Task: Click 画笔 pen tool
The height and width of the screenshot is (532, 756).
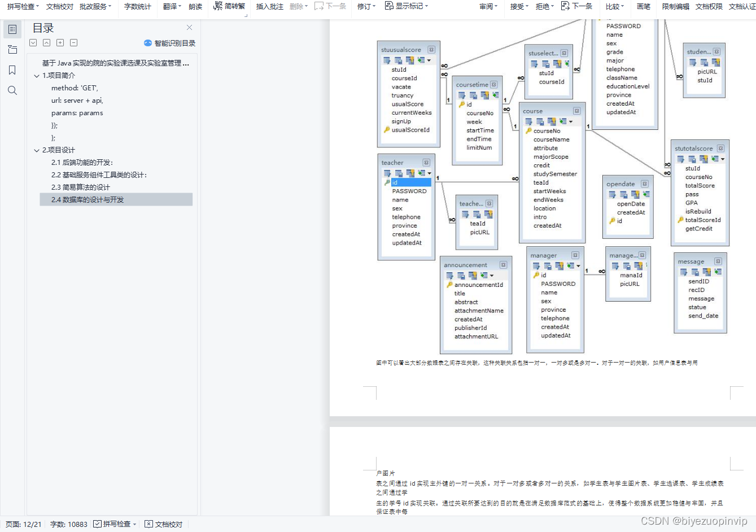Action: pos(644,6)
